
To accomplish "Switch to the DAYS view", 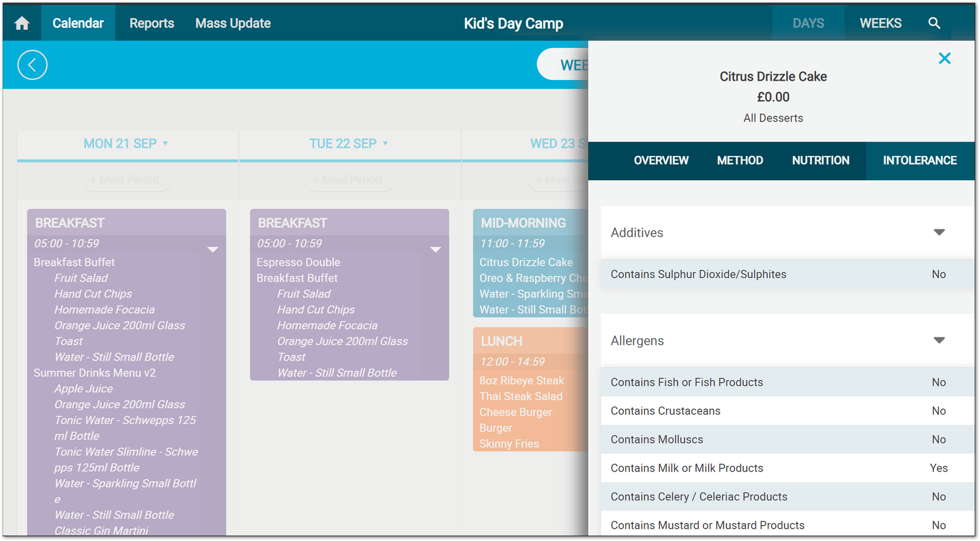I will [808, 23].
